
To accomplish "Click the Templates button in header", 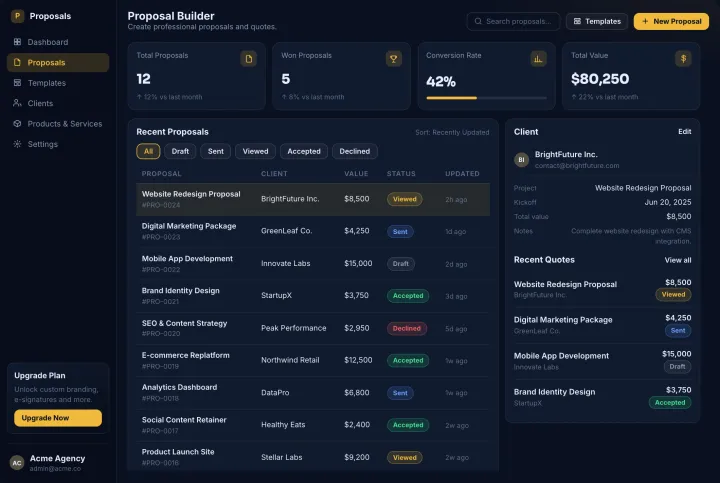I will click(x=597, y=21).
